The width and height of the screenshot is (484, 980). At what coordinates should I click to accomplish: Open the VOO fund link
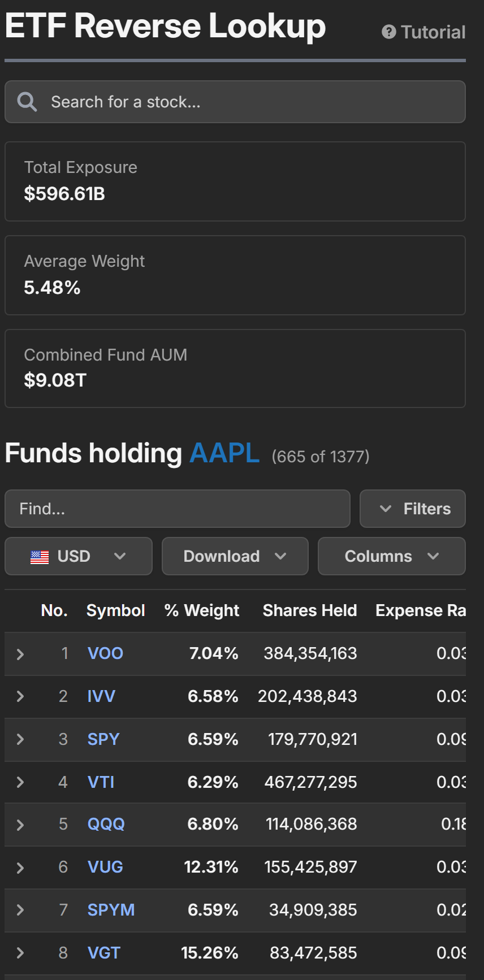click(x=105, y=653)
